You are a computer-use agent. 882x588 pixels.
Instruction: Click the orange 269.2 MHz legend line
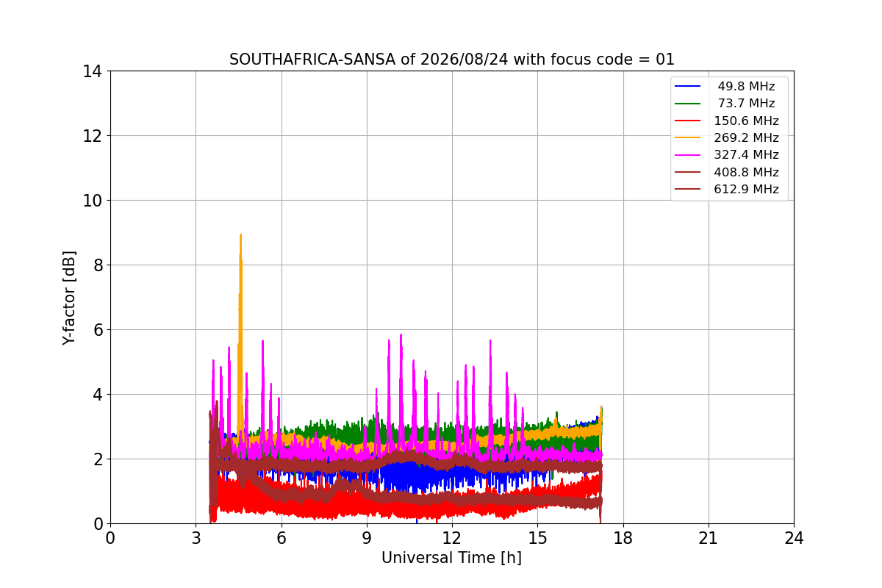689,138
